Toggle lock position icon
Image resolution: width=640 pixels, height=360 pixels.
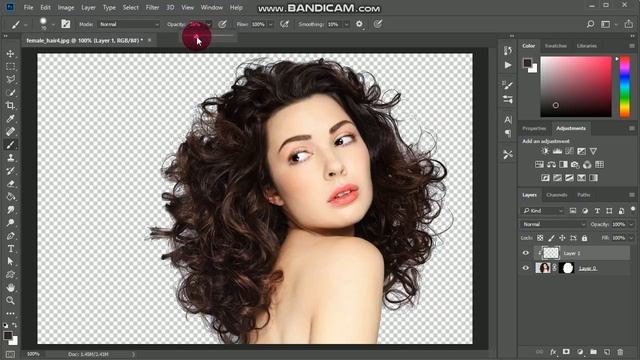562,238
